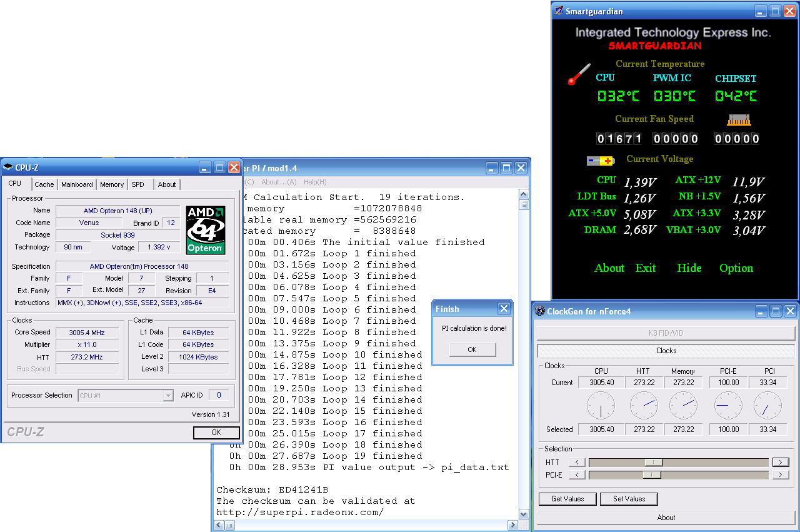
Task: Click the CPU-Z title bar icon
Action: [8, 167]
